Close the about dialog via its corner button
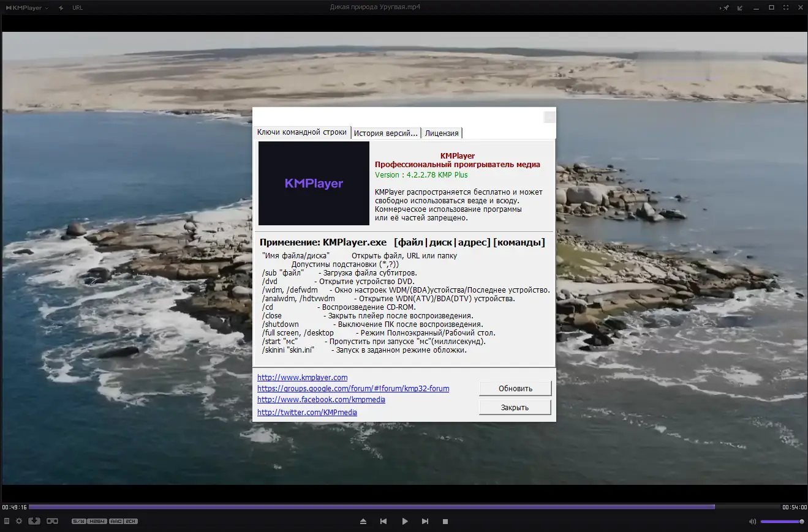This screenshot has height=532, width=808. tap(549, 117)
